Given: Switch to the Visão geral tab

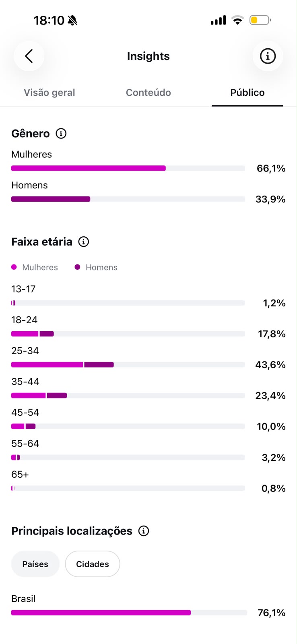Looking at the screenshot, I should [x=49, y=93].
